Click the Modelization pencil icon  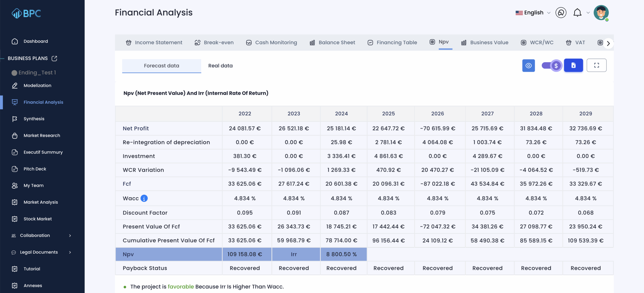pos(15,86)
